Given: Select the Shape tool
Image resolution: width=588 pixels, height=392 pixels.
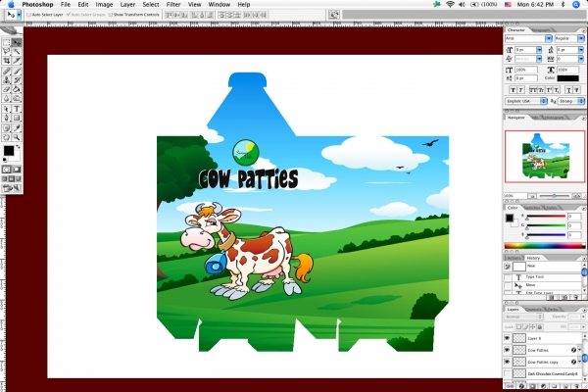Looking at the screenshot, I should coord(16,118).
